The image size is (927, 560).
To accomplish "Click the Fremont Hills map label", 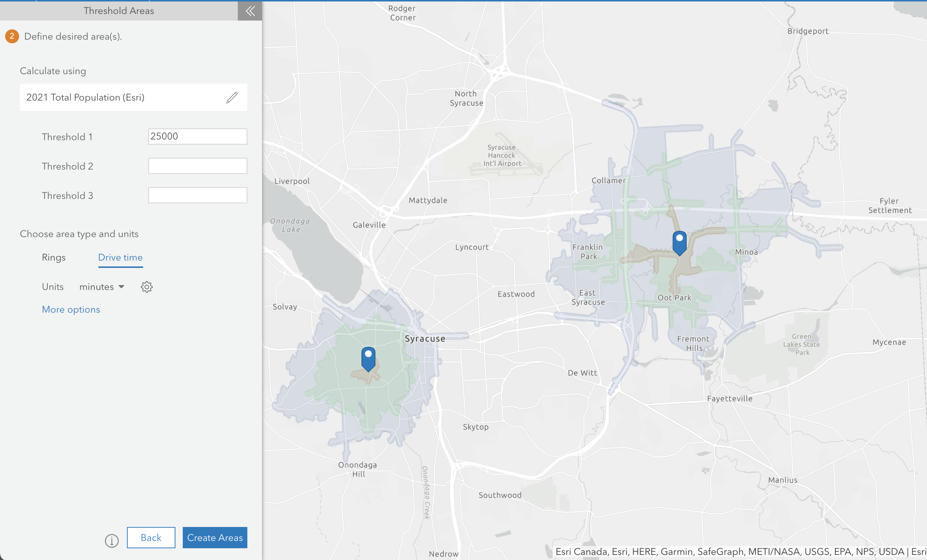I will tap(693, 343).
